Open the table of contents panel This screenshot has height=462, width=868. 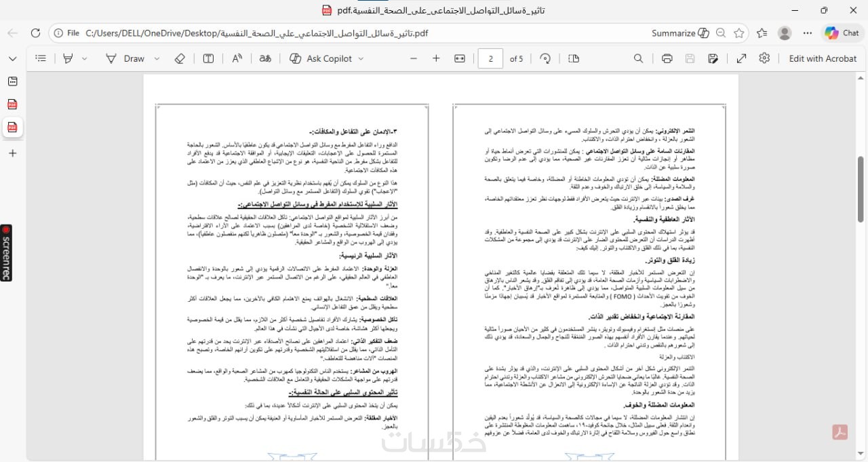click(41, 58)
